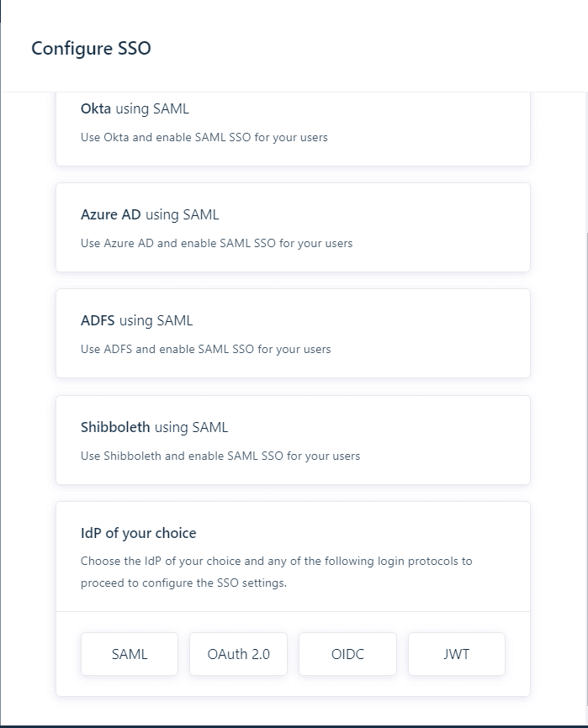Open the Shibboleth SAML SSO description
Viewport: 588px width, 728px height.
220,456
